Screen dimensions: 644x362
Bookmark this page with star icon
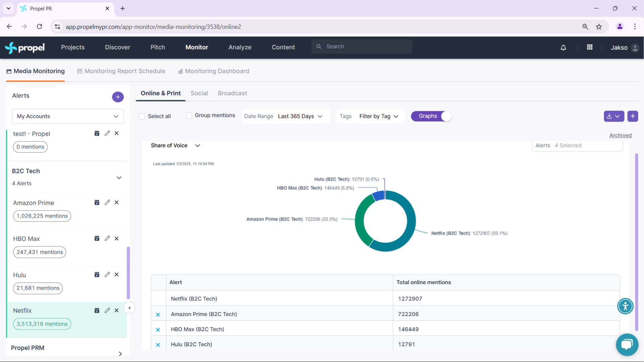[599, 27]
